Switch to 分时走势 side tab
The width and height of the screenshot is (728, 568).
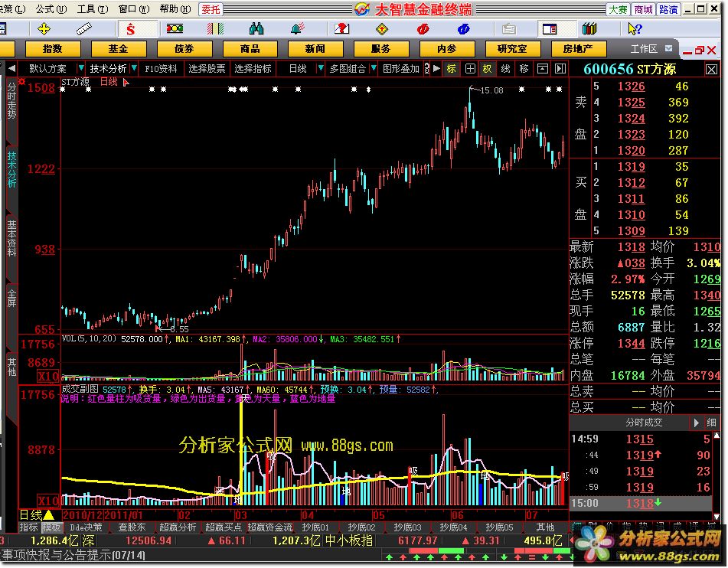tap(11, 101)
